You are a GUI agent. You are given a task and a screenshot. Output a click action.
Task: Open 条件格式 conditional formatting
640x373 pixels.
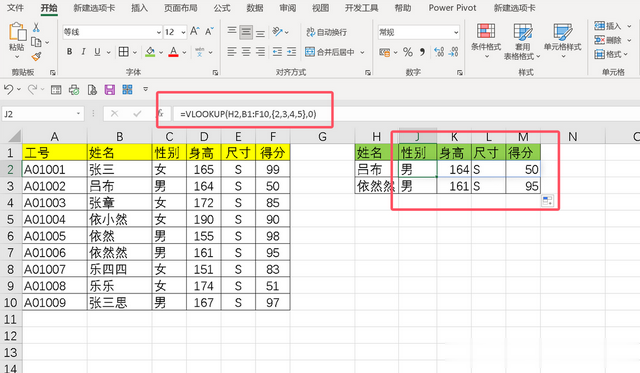(486, 40)
